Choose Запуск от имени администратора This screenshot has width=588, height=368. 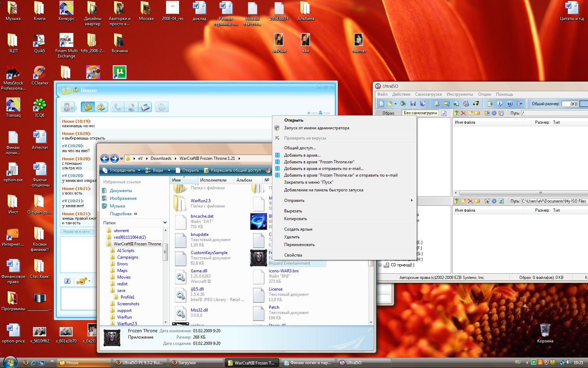pos(345,128)
